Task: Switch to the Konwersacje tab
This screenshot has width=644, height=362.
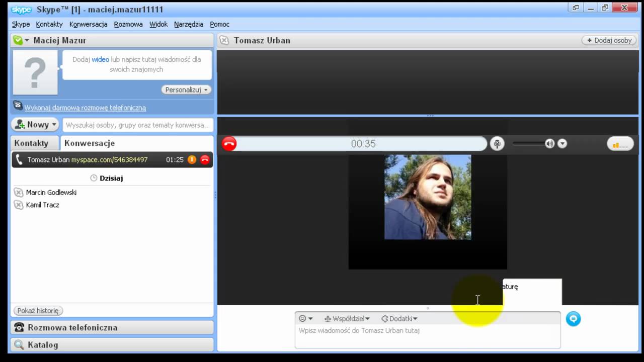Action: click(x=90, y=143)
